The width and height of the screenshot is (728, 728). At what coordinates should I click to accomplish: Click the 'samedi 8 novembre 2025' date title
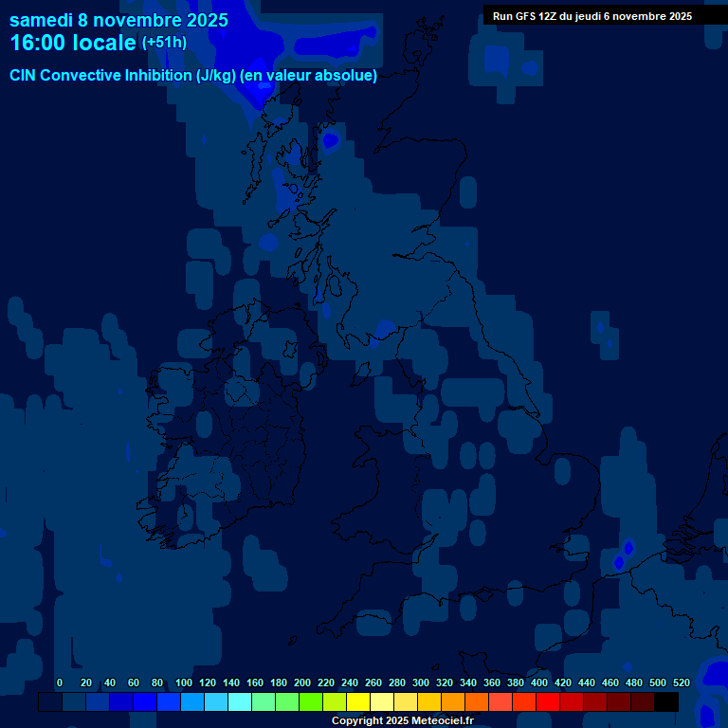pos(118,20)
